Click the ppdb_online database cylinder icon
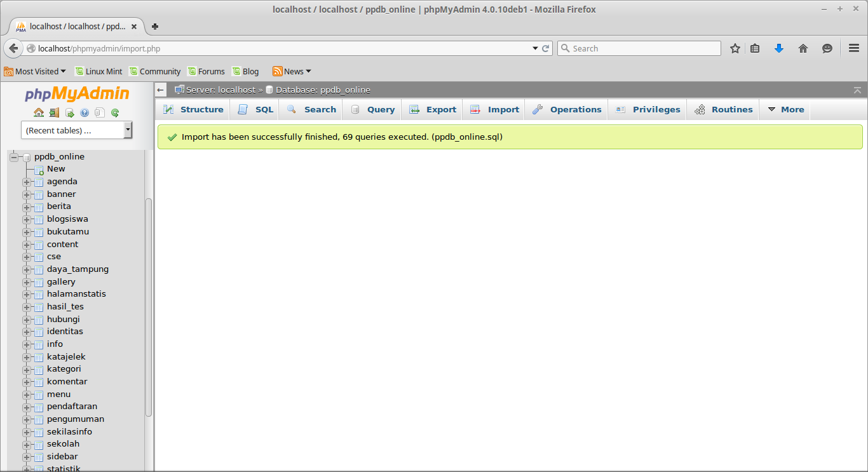Viewport: 868px width, 472px height. click(x=27, y=157)
